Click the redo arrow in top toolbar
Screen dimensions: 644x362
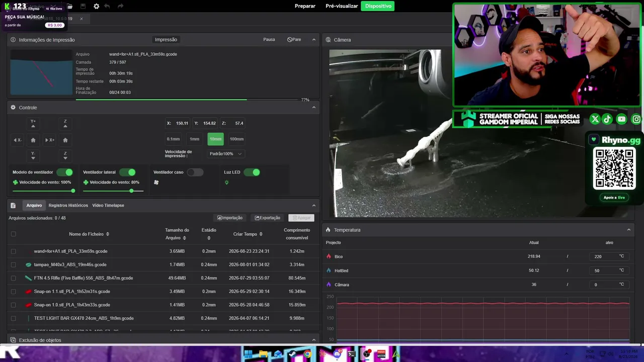(x=120, y=6)
